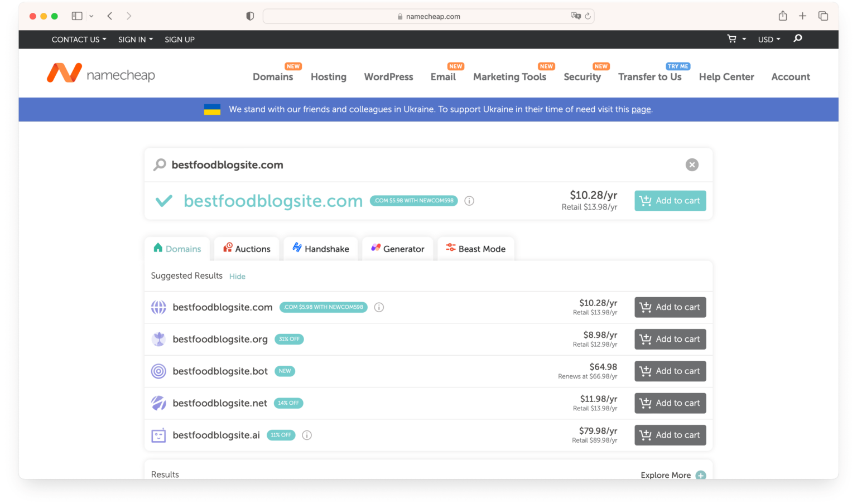Expand the USD currency dropdown
The image size is (857, 504).
pos(769,40)
